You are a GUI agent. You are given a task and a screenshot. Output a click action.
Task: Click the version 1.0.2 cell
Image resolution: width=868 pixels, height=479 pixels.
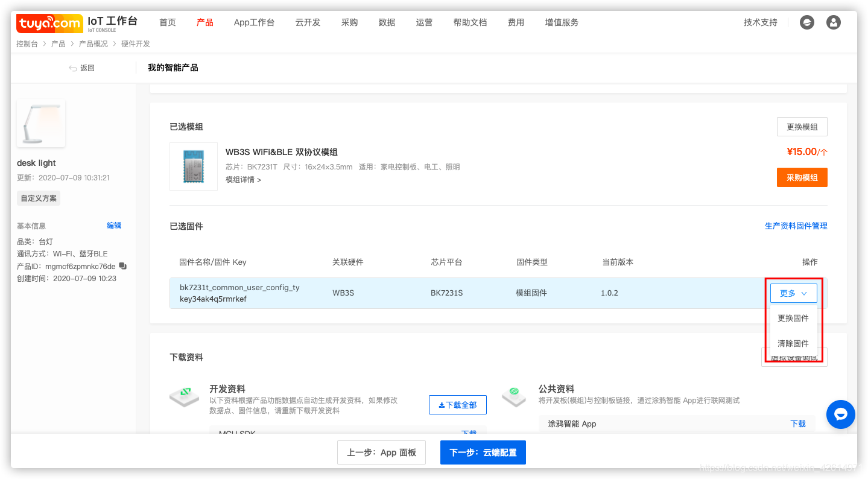609,293
